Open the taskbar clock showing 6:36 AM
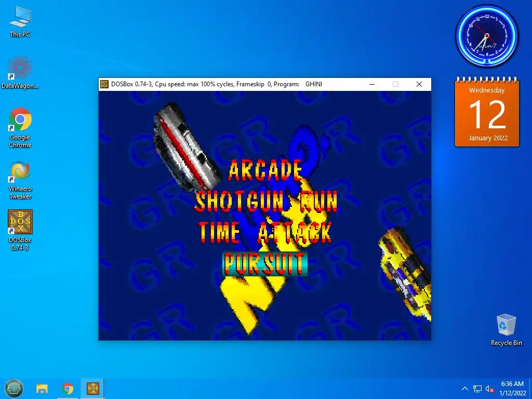This screenshot has width=532, height=399. pos(512,389)
